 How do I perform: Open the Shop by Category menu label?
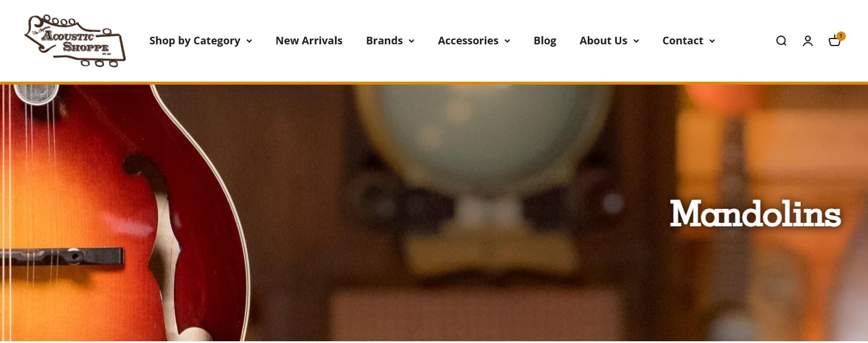pyautogui.click(x=195, y=41)
